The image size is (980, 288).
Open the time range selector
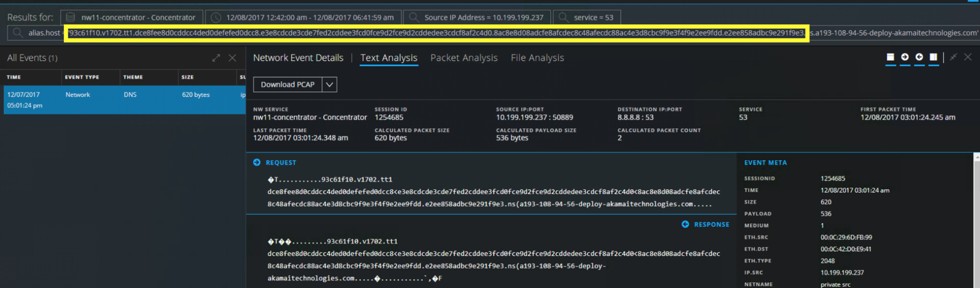304,17
